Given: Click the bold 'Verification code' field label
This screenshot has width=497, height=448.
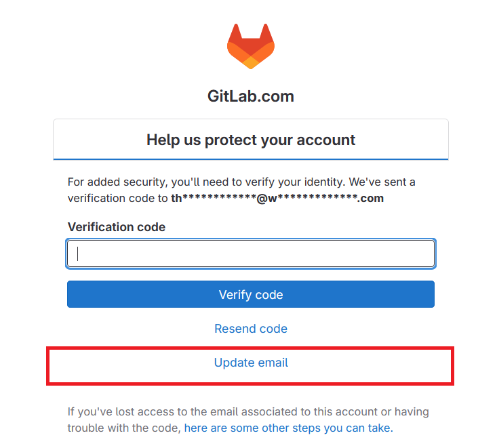Looking at the screenshot, I should 116,227.
